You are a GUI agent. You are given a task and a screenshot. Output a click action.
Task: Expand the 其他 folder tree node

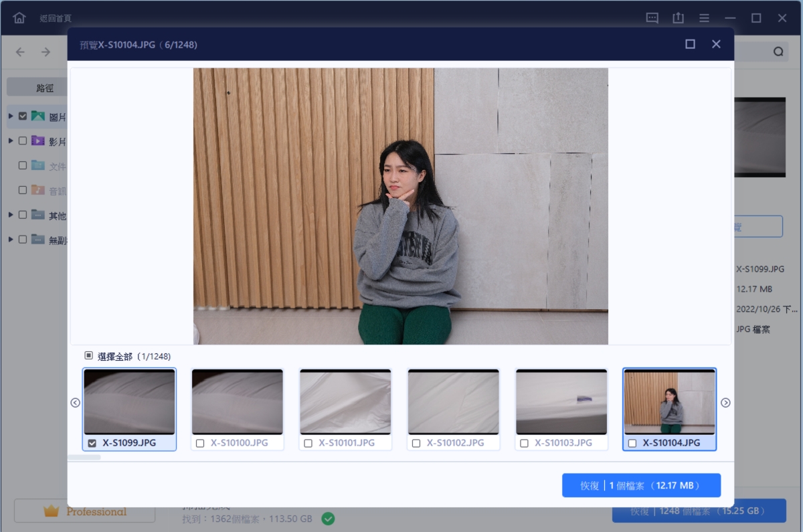click(11, 215)
